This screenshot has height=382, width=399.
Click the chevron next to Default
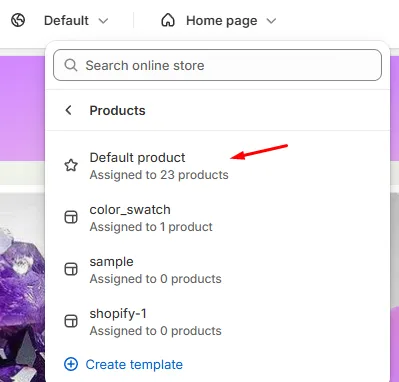pos(104,21)
